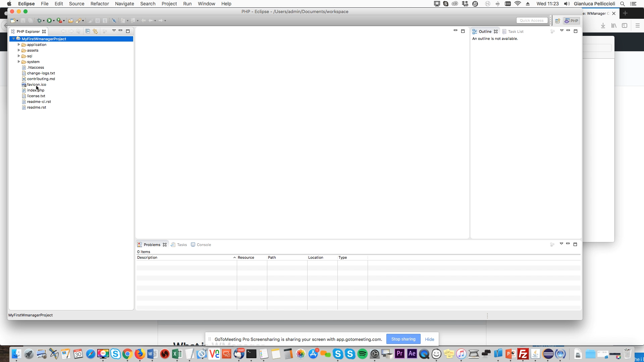Expand the system folder in tree

[19, 62]
